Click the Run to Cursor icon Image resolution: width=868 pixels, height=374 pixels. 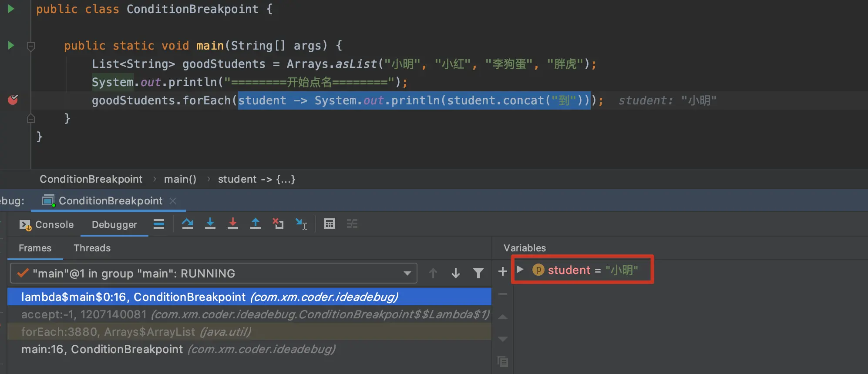point(301,224)
